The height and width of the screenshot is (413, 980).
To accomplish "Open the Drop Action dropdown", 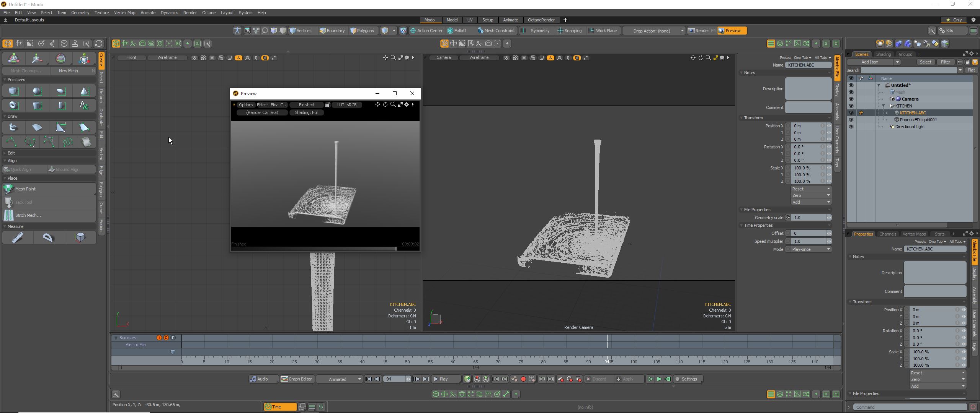I will pyautogui.click(x=654, y=31).
